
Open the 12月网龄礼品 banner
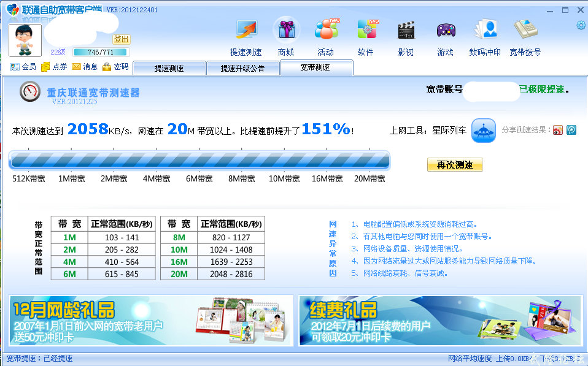pyautogui.click(x=151, y=320)
